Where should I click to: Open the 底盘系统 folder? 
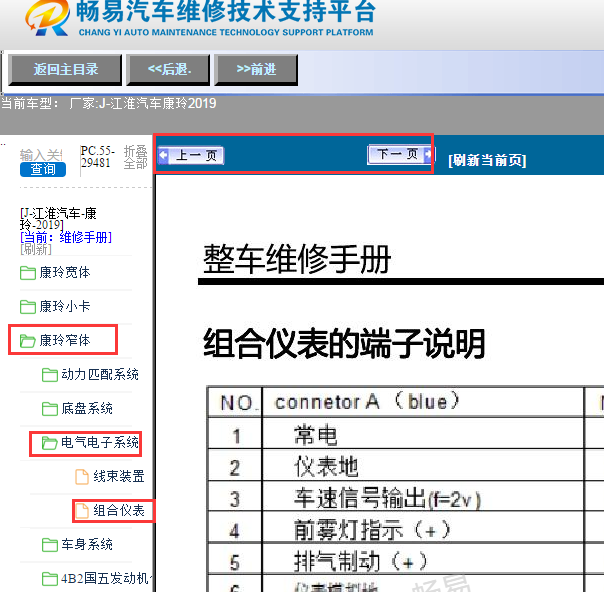click(x=87, y=408)
